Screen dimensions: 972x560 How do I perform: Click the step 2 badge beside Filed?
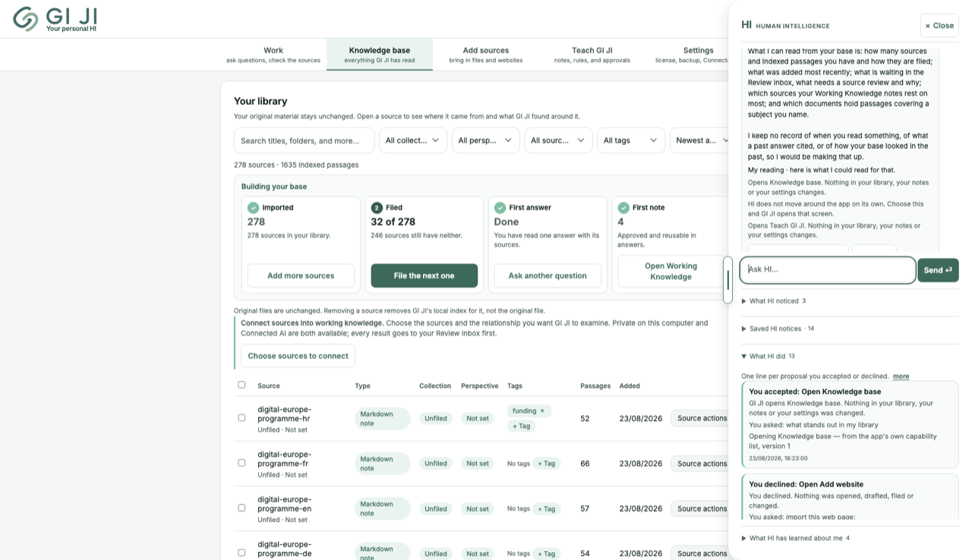(x=377, y=207)
